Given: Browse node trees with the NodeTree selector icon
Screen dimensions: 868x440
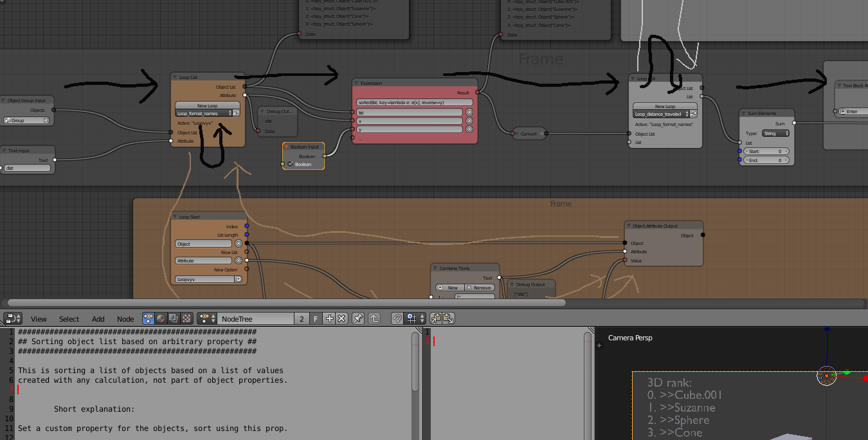Looking at the screenshot, I should pos(207,318).
